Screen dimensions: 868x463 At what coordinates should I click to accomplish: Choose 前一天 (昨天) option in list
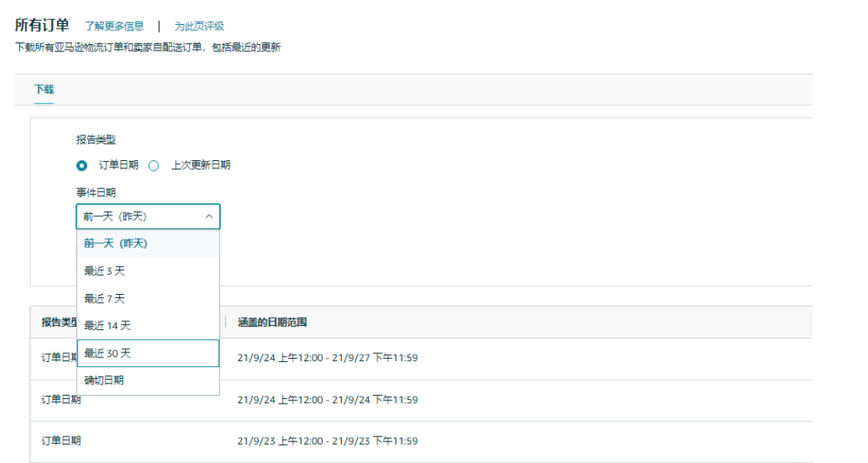point(148,244)
